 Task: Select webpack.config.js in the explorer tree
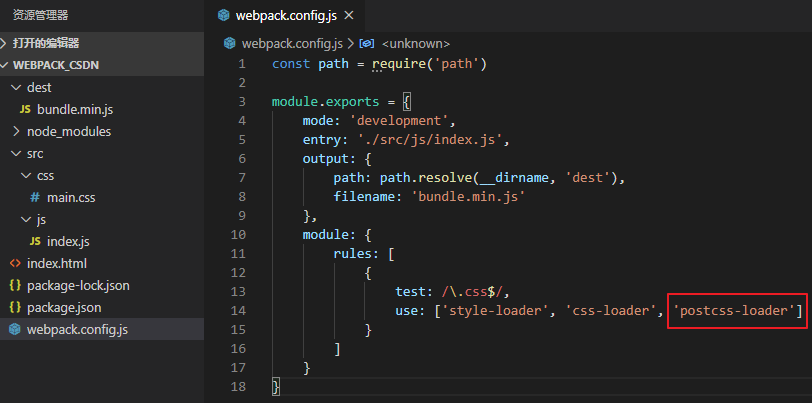(102, 329)
